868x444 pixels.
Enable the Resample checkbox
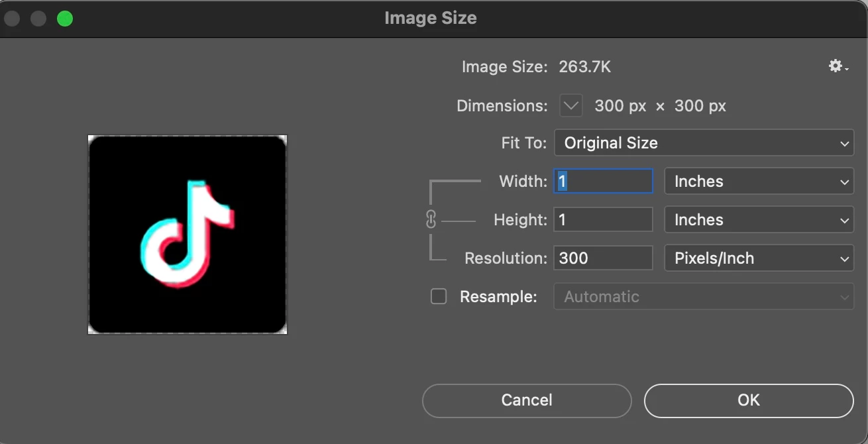pos(439,296)
